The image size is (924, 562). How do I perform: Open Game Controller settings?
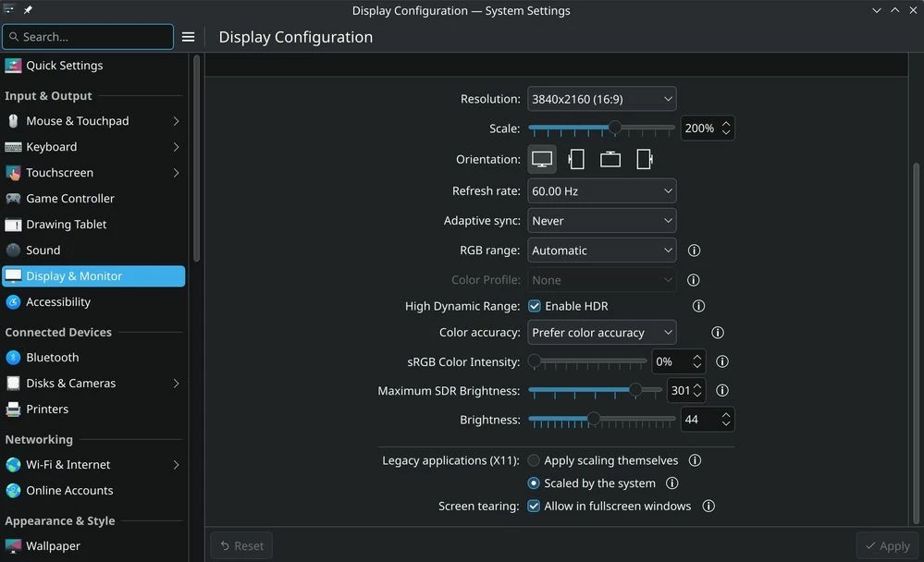93,199
